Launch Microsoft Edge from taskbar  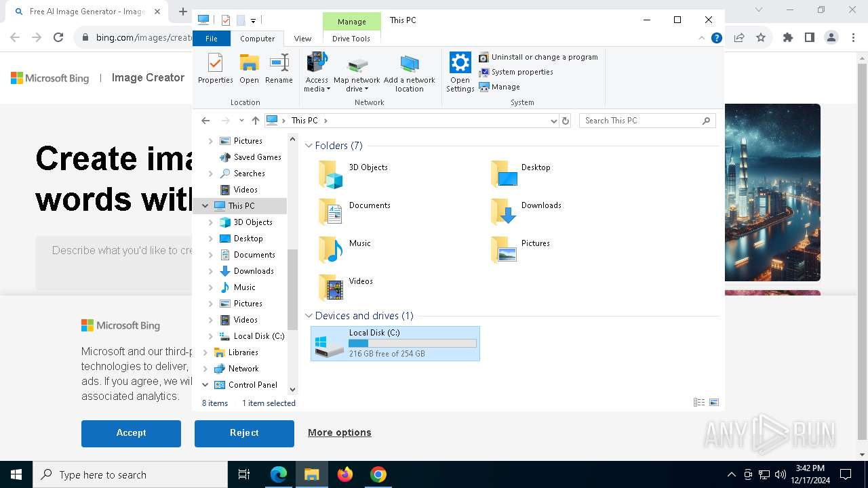coord(279,474)
